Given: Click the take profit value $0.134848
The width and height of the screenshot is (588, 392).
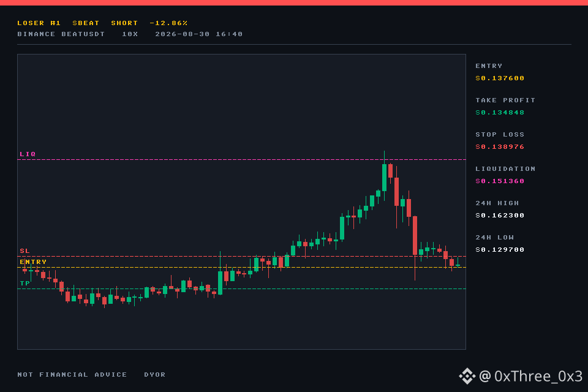Looking at the screenshot, I should tap(500, 113).
